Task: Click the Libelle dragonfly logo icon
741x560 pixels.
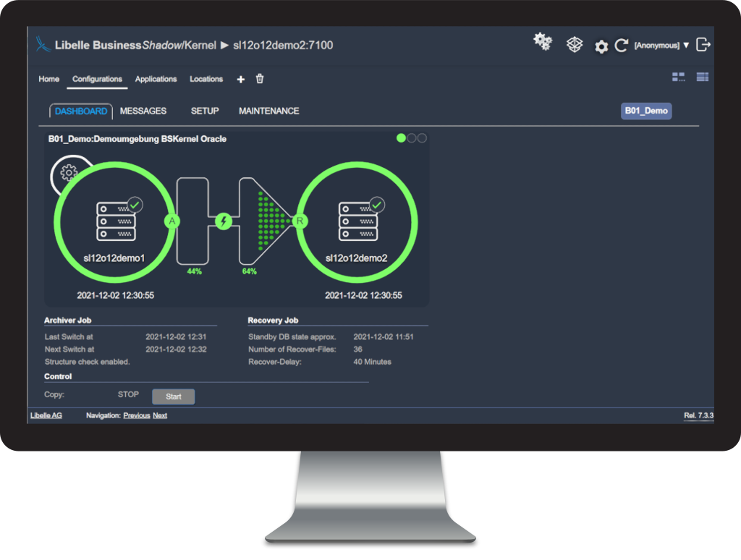Action: (x=43, y=45)
